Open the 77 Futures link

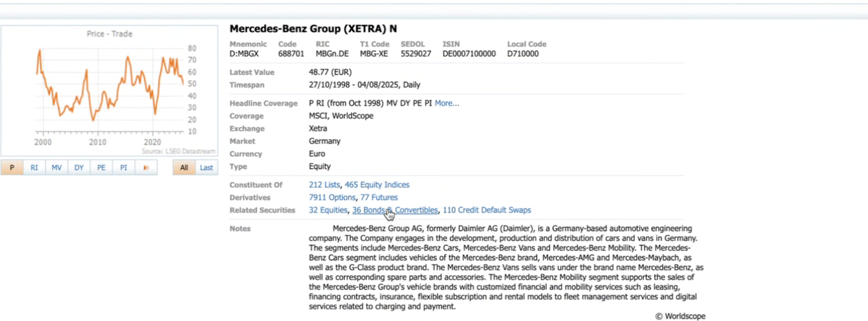(x=379, y=197)
